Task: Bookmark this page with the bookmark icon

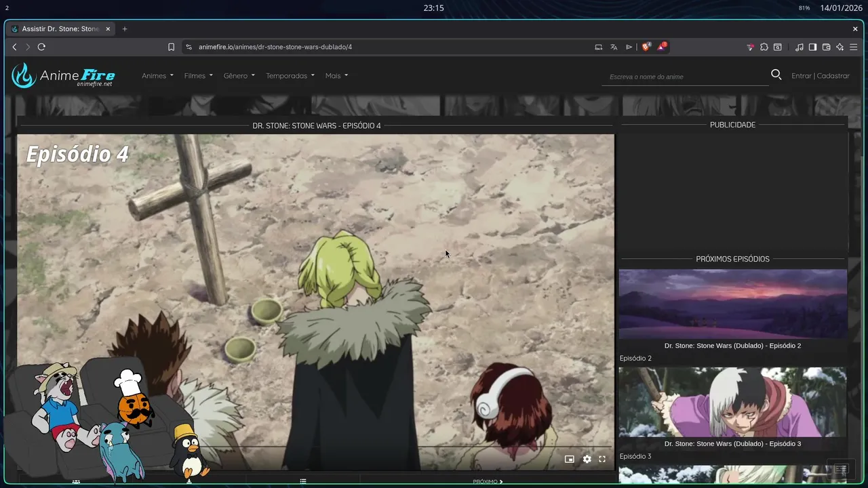Action: (x=171, y=47)
